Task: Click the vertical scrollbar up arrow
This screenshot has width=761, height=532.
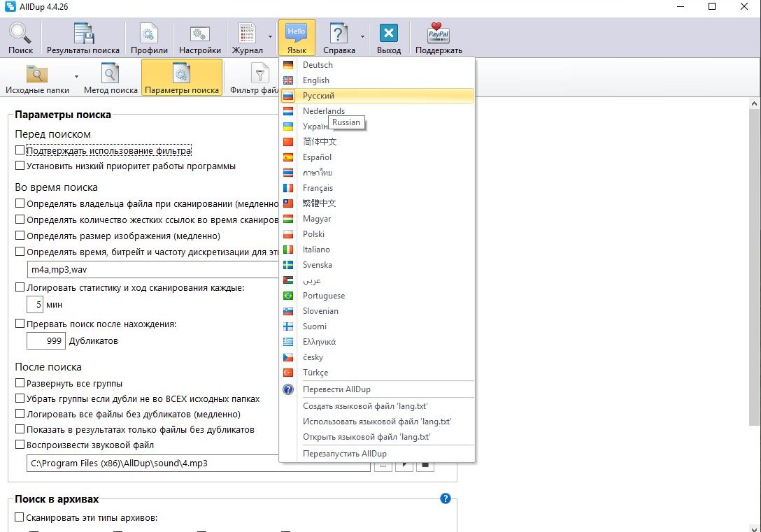Action: click(754, 103)
